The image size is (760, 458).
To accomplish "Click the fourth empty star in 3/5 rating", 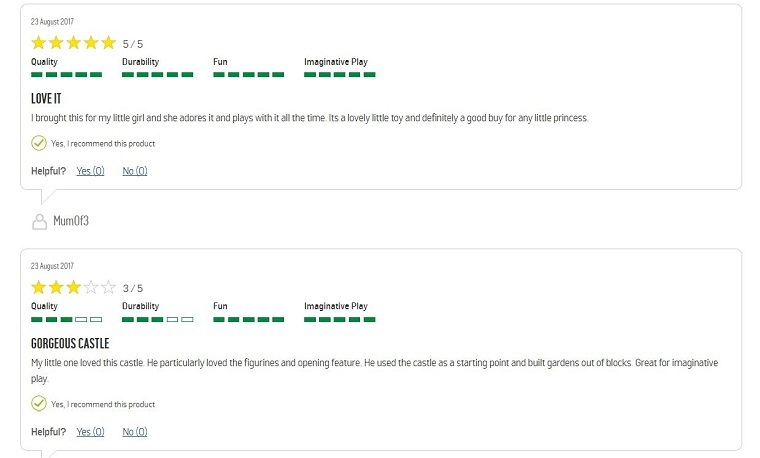I will pos(91,288).
